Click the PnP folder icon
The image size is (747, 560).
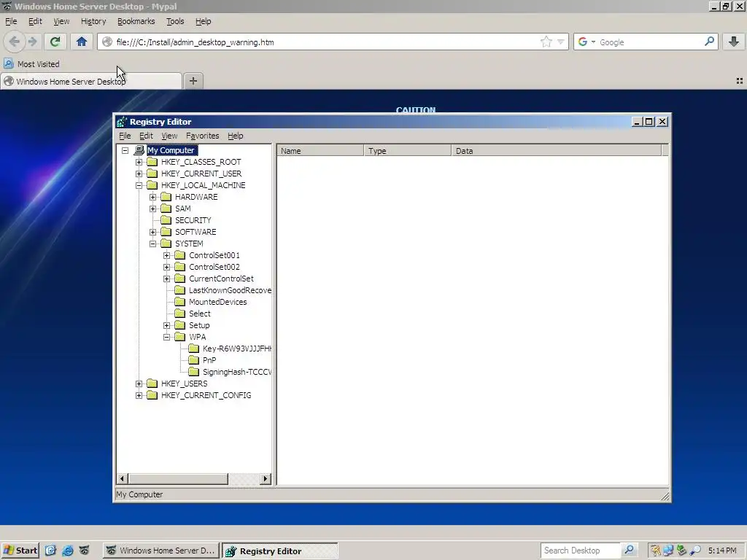193,360
